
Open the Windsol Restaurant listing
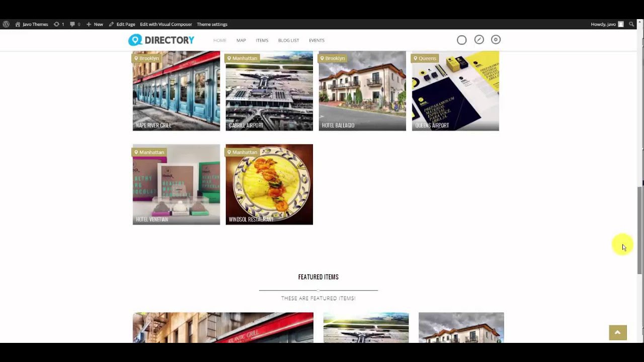coord(269,185)
